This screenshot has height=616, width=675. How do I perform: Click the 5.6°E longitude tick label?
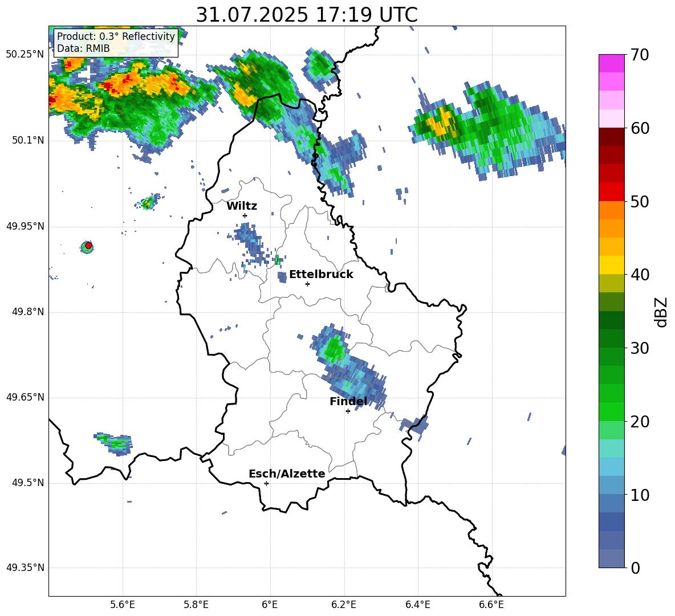pyautogui.click(x=123, y=605)
